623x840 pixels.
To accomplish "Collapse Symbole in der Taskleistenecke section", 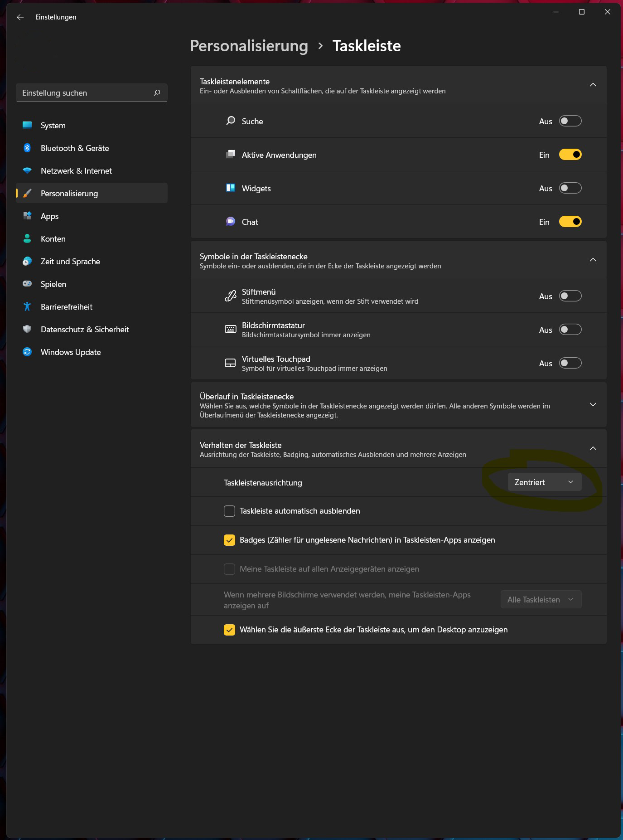I will [x=593, y=260].
